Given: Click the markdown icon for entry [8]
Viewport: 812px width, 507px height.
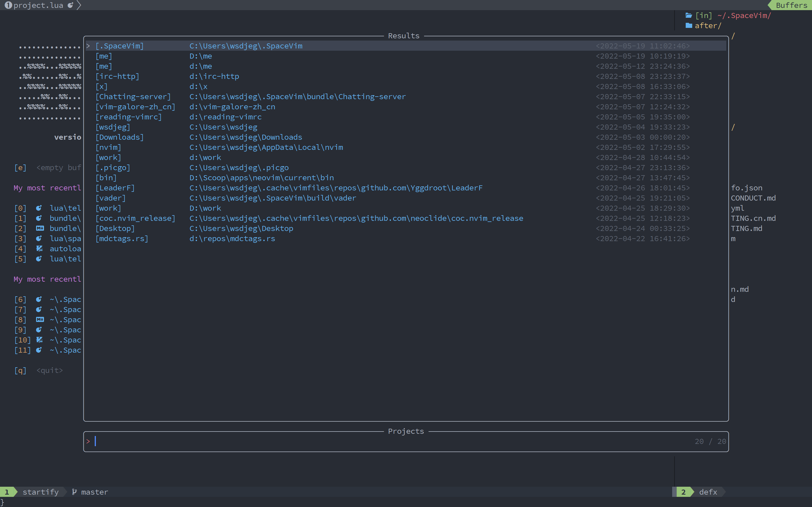Looking at the screenshot, I should pos(39,320).
